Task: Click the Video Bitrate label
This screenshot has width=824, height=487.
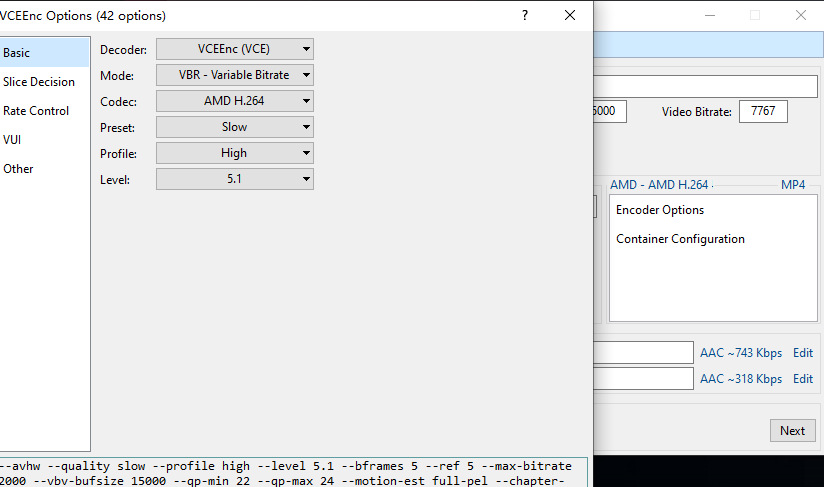Action: click(x=697, y=112)
